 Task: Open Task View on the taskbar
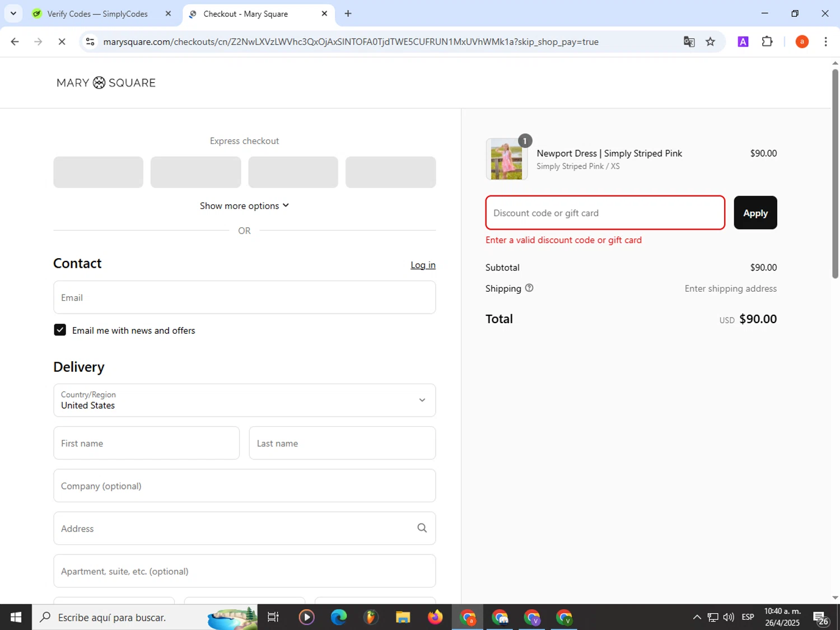coord(273,617)
